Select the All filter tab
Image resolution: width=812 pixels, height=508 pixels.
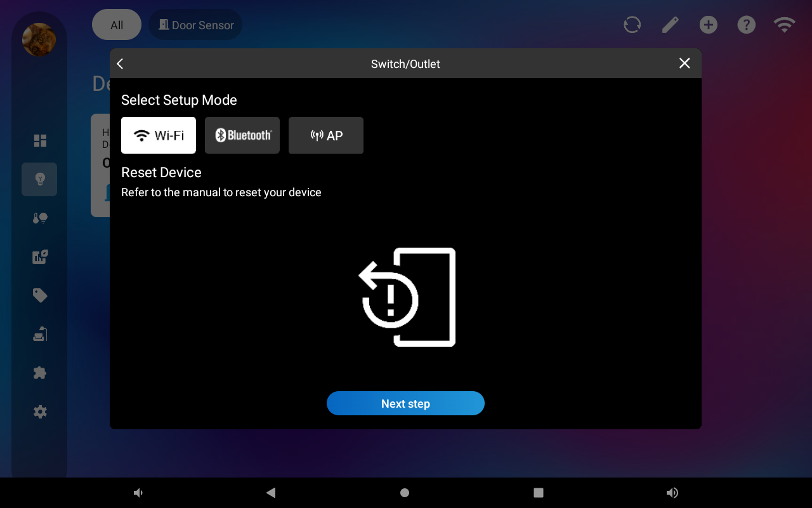pos(117,25)
